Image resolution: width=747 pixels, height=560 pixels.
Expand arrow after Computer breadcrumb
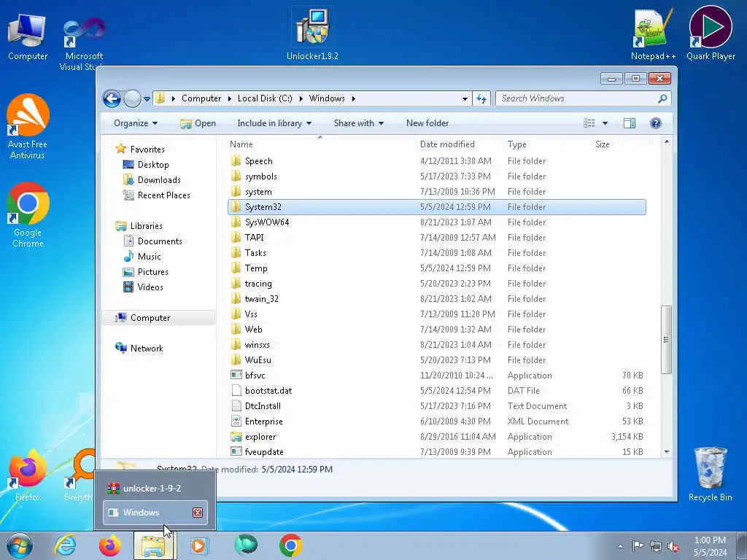click(x=230, y=98)
